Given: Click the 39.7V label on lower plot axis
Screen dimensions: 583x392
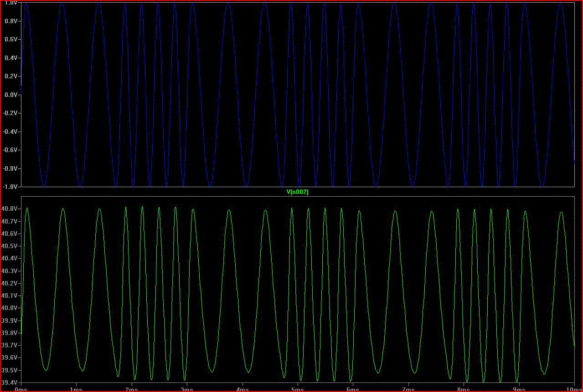Looking at the screenshot, I should click(10, 345).
